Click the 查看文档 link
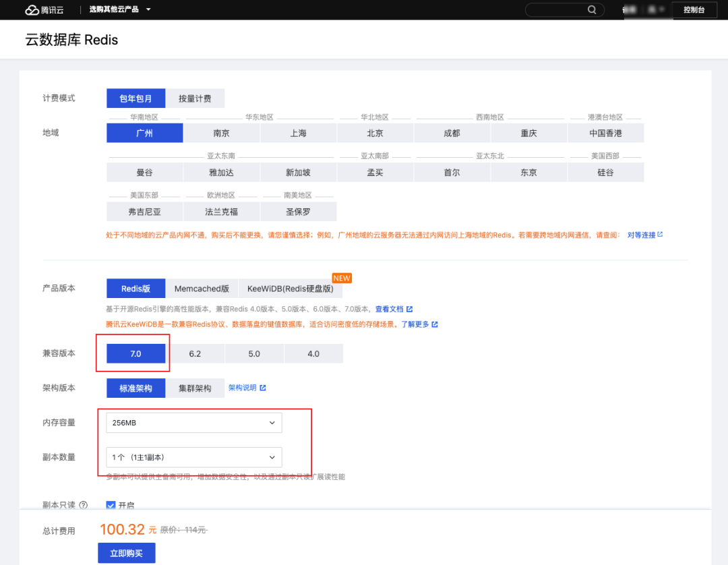This screenshot has width=728, height=565. (394, 309)
